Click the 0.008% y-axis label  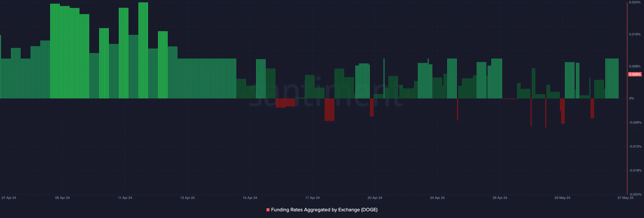click(x=635, y=66)
